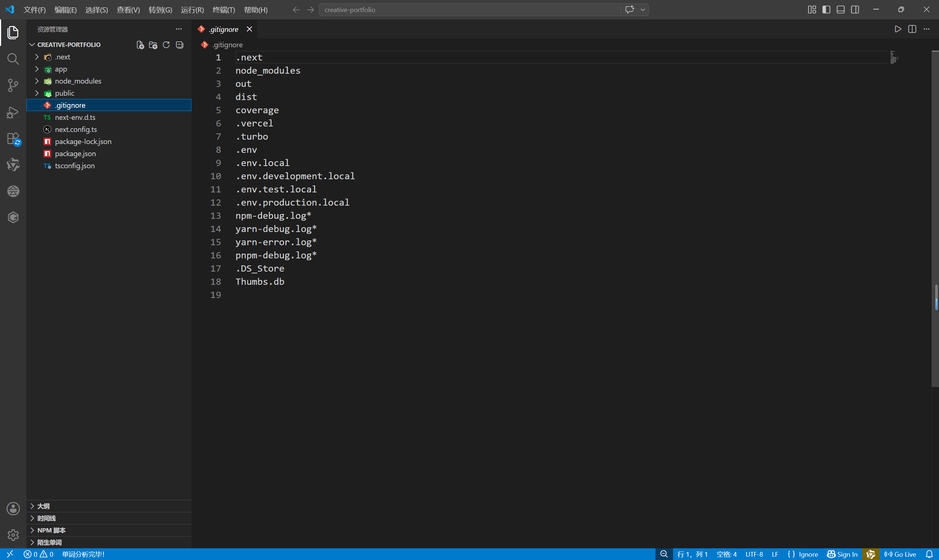Open the 选择(S) menu
This screenshot has height=560, width=939.
(x=97, y=10)
